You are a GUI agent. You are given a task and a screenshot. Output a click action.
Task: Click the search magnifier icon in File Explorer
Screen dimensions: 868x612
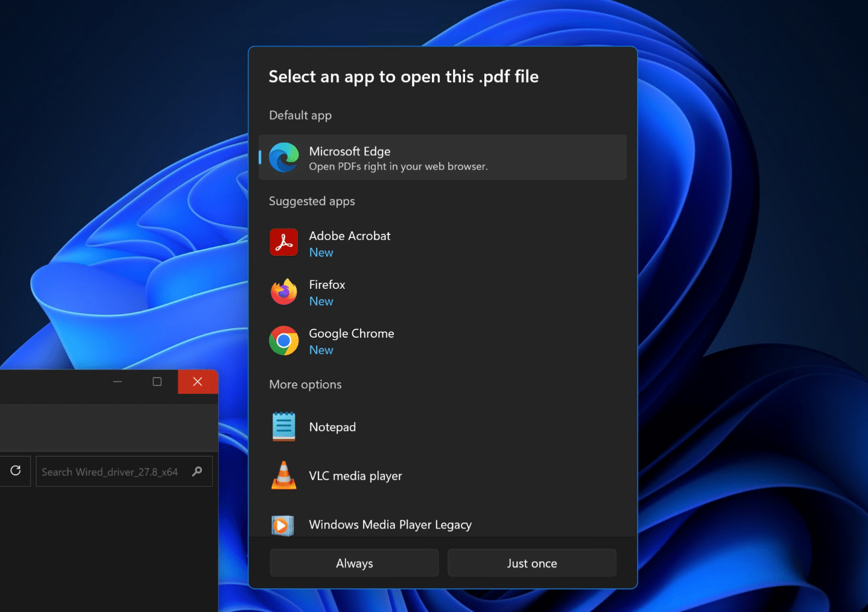197,471
